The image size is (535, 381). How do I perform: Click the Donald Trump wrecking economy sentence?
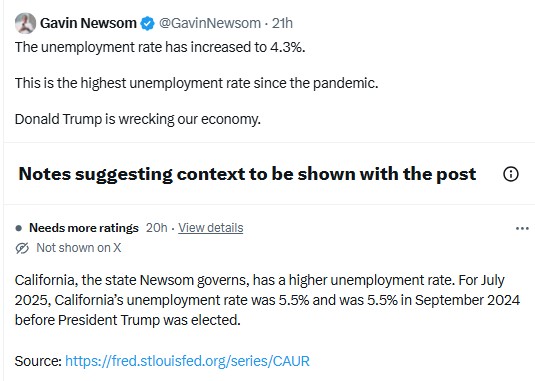pos(138,119)
